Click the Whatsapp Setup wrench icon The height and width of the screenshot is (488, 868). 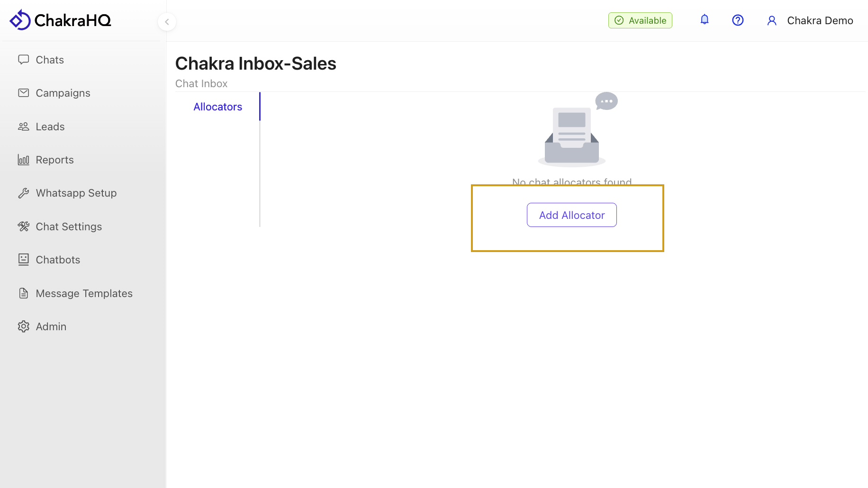click(x=23, y=193)
